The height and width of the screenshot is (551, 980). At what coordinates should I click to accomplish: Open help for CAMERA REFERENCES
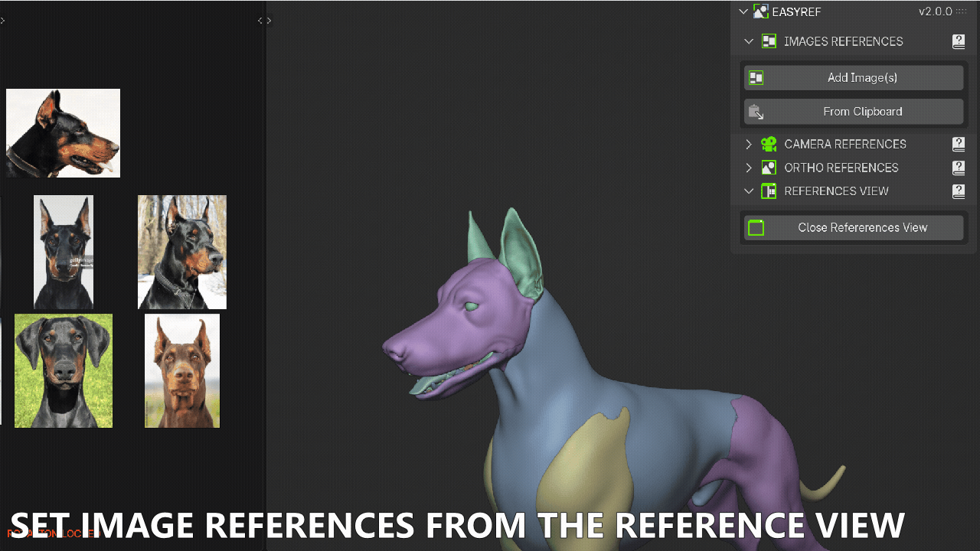(x=959, y=144)
